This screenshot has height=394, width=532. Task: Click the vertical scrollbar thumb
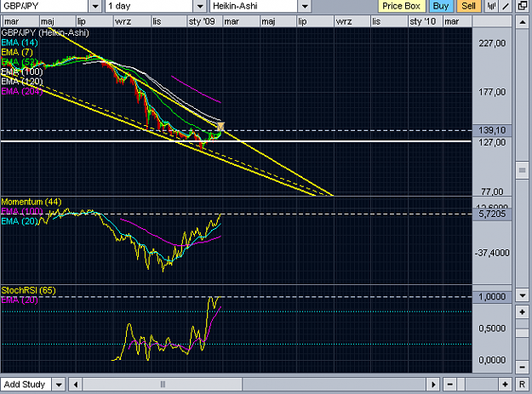523,170
